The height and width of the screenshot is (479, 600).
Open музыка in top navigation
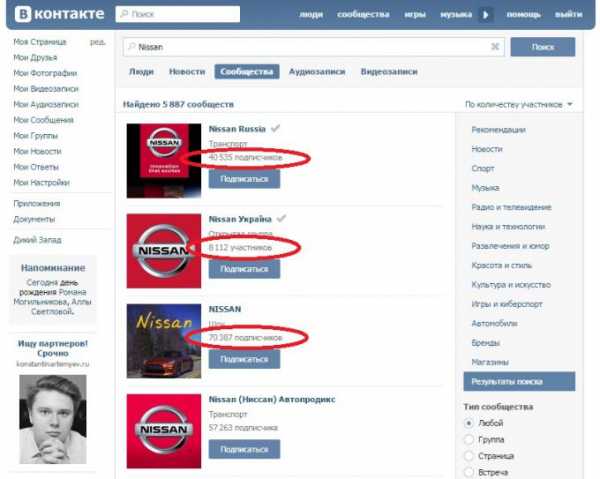(x=456, y=15)
